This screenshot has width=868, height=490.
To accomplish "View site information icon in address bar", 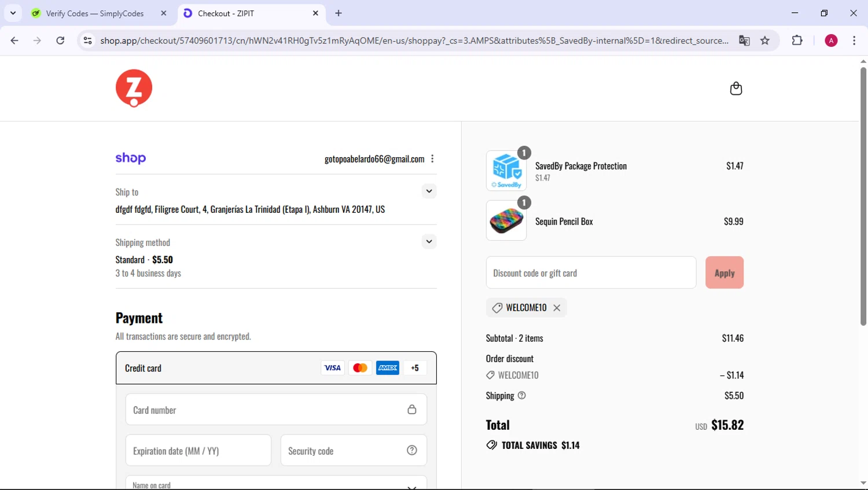I will [87, 40].
